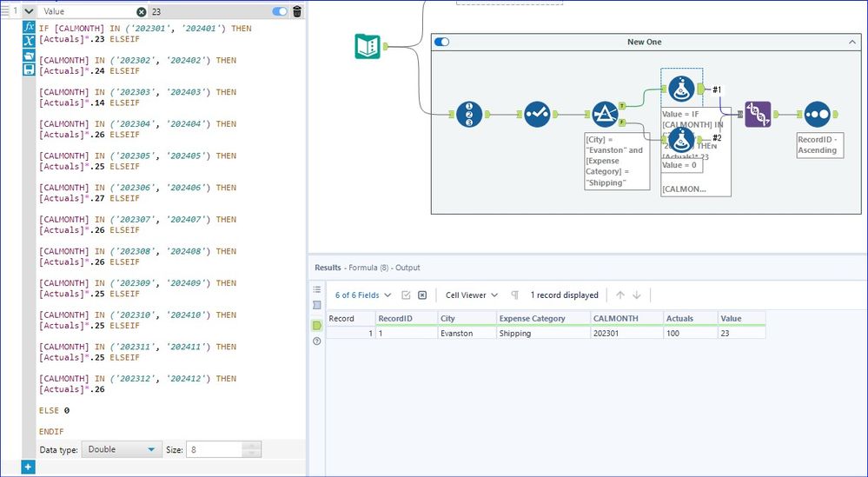Click the deselect all fields x icon
This screenshot has height=477, width=868.
[x=422, y=295]
